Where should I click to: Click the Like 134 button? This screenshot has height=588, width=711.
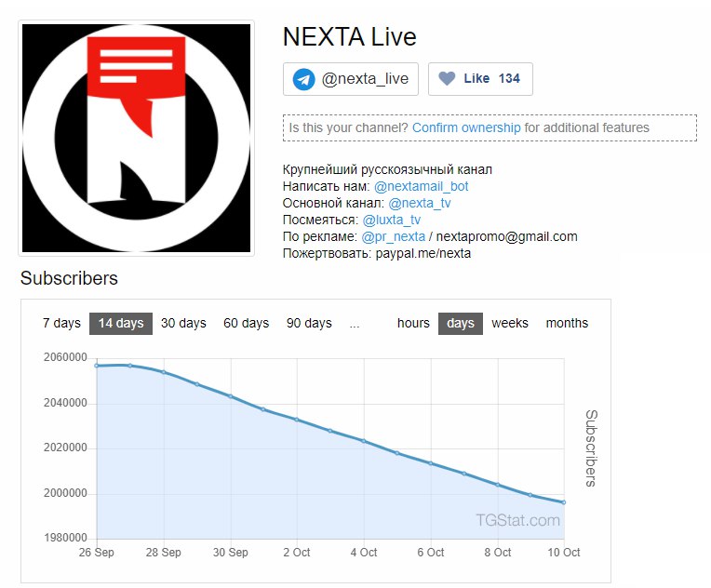[480, 79]
